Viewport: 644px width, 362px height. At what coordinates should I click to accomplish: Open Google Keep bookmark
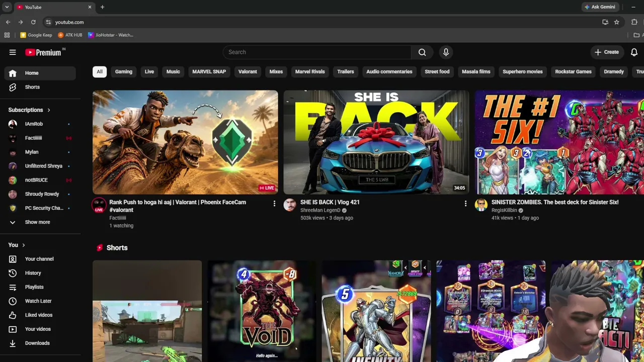[x=36, y=35]
